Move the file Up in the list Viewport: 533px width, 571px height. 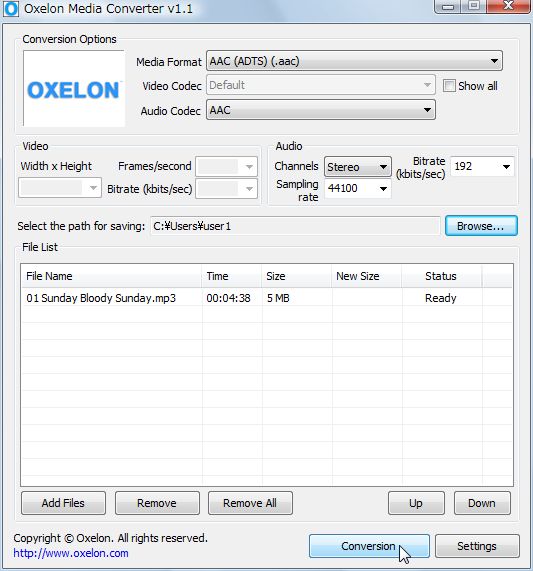click(416, 503)
